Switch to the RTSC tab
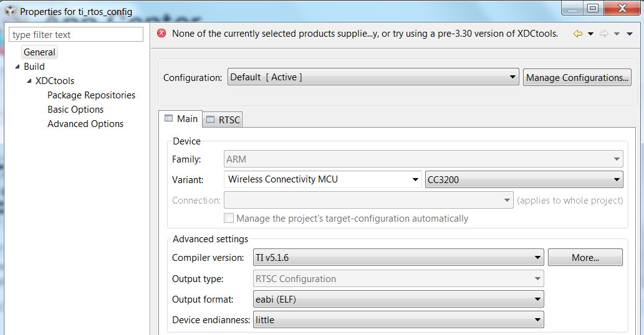 [x=223, y=120]
